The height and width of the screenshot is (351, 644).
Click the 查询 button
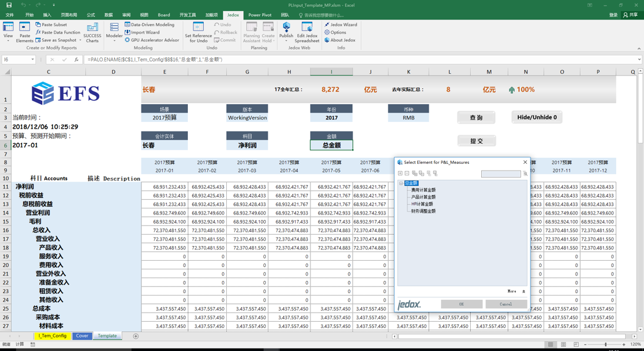476,118
